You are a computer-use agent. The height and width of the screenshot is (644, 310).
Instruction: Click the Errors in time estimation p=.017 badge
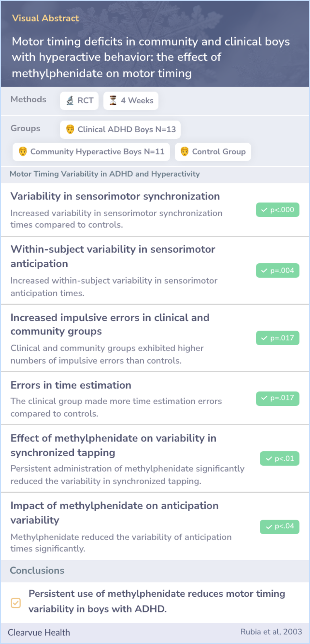point(278,398)
